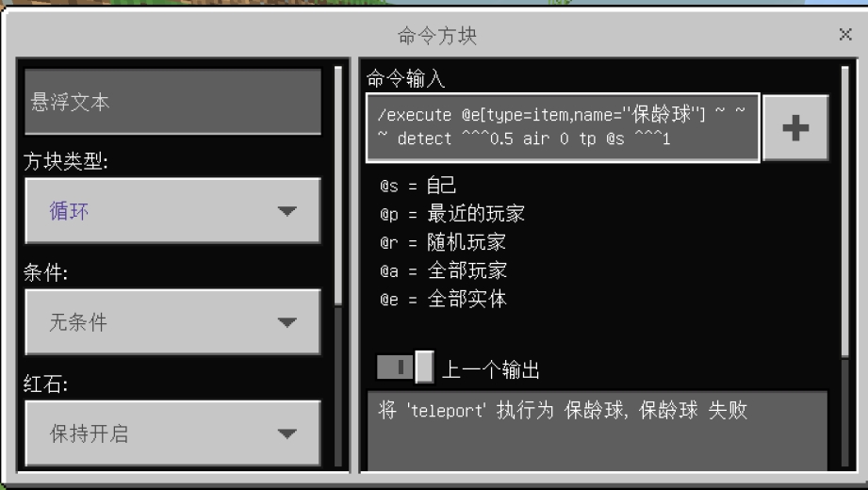Screen dimensions: 868x490
Task: Click the plus button beside command input
Action: pyautogui.click(x=795, y=128)
